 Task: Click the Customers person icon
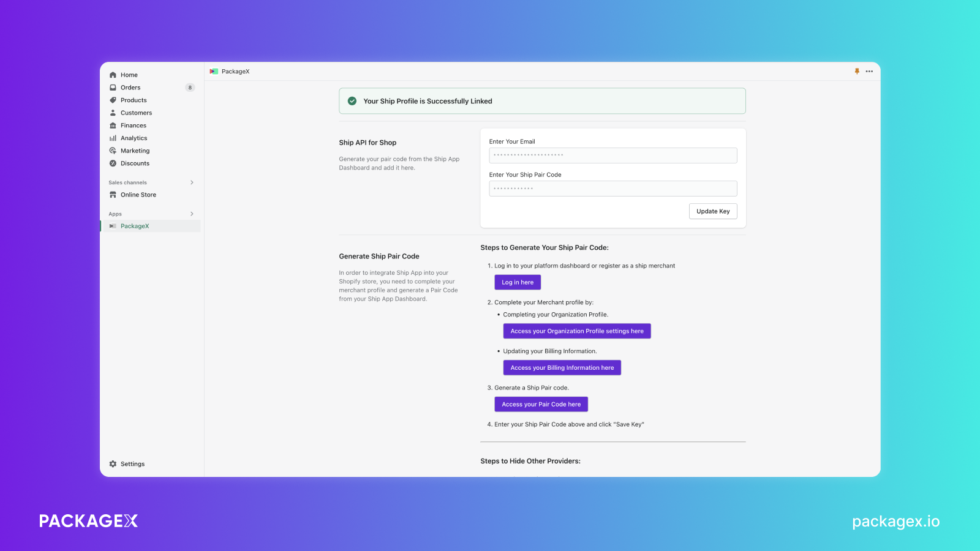coord(113,113)
